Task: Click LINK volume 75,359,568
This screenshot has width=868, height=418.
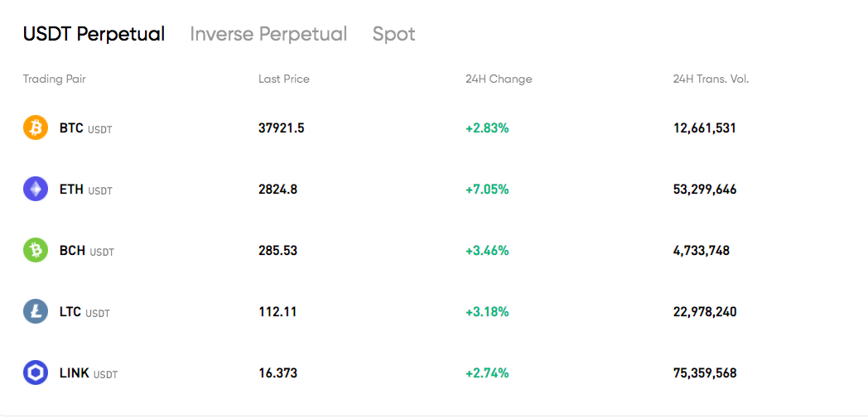Action: pyautogui.click(x=705, y=374)
